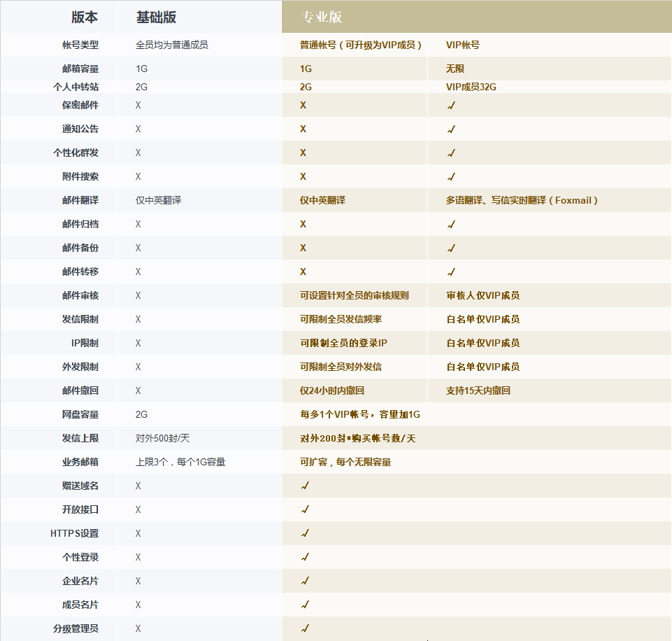Select the 专业版 column header
Image resolution: width=672 pixels, height=641 pixels.
[322, 17]
